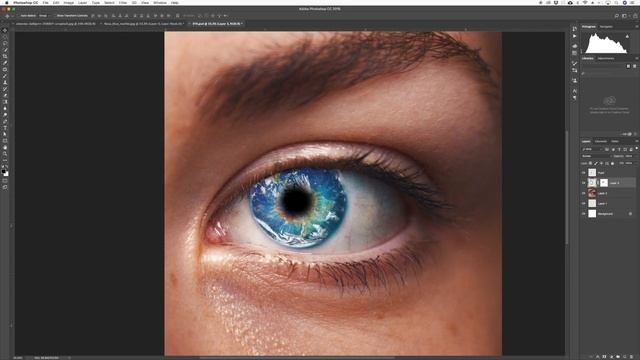Open the Window menu
The width and height of the screenshot is (640, 360).
160,2
